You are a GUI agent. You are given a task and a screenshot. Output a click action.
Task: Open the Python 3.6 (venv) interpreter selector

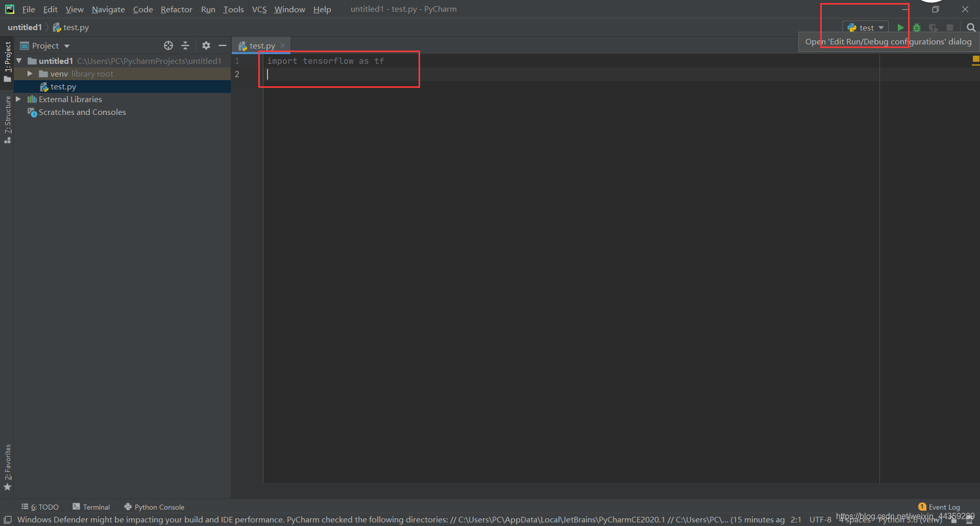click(x=911, y=520)
